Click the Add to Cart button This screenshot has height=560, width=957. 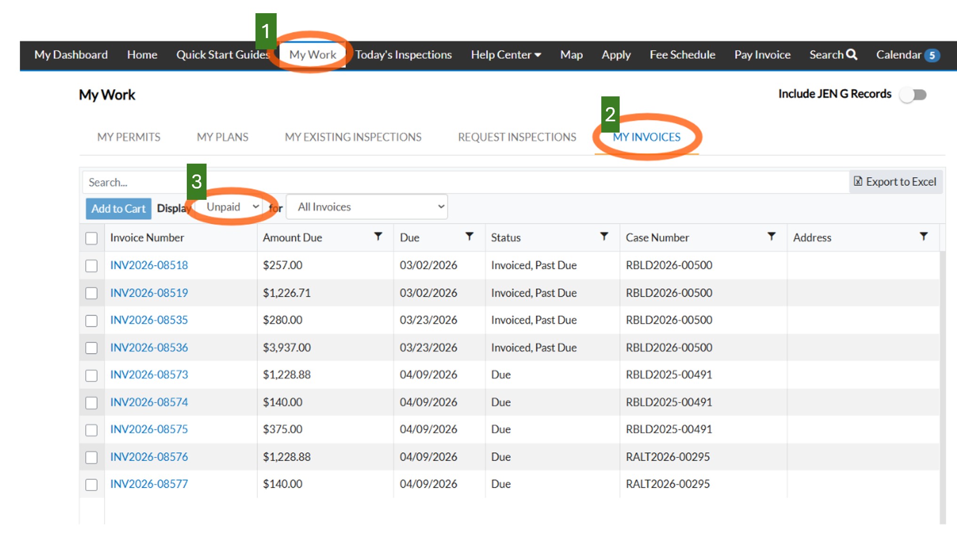(x=118, y=208)
